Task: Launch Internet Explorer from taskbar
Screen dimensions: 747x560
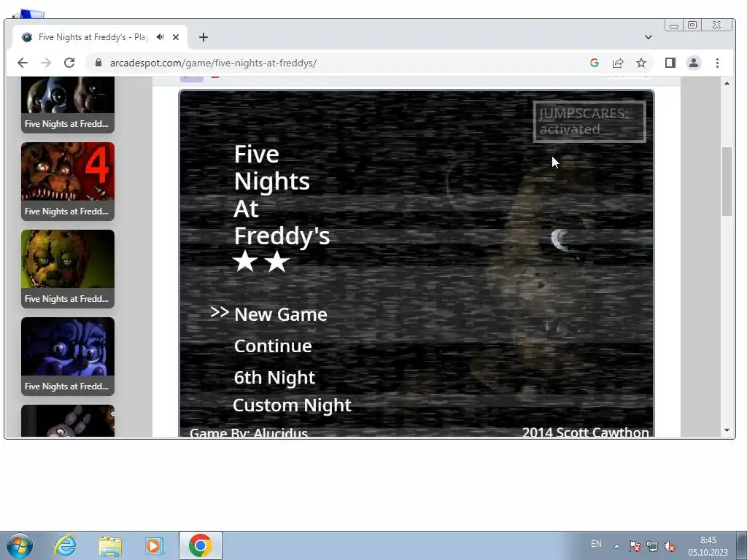Action: click(x=65, y=545)
